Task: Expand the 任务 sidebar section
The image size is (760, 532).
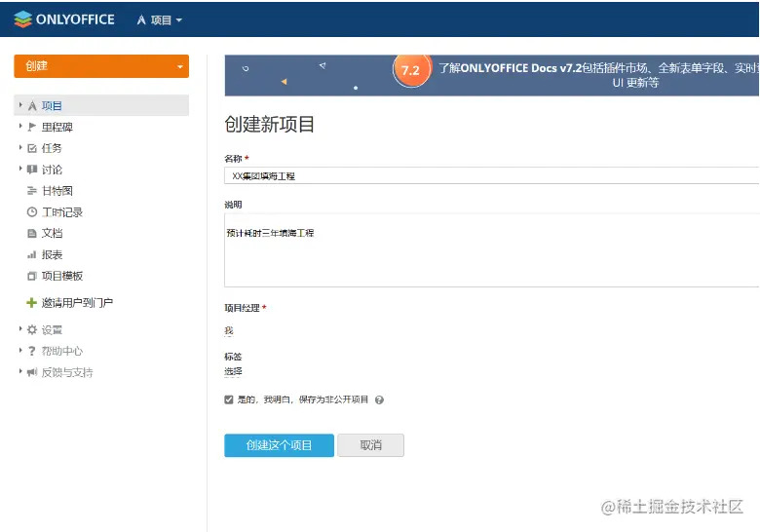Action: click(20, 147)
